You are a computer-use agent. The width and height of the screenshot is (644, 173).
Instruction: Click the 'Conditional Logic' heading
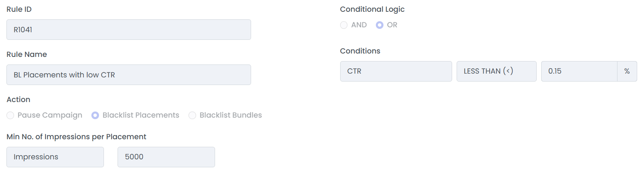pos(372,9)
